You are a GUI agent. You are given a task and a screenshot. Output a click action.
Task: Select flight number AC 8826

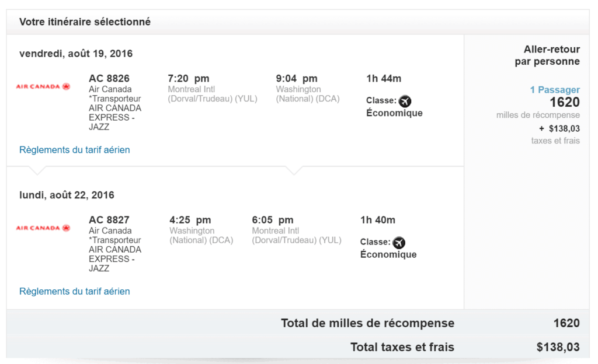pyautogui.click(x=109, y=78)
